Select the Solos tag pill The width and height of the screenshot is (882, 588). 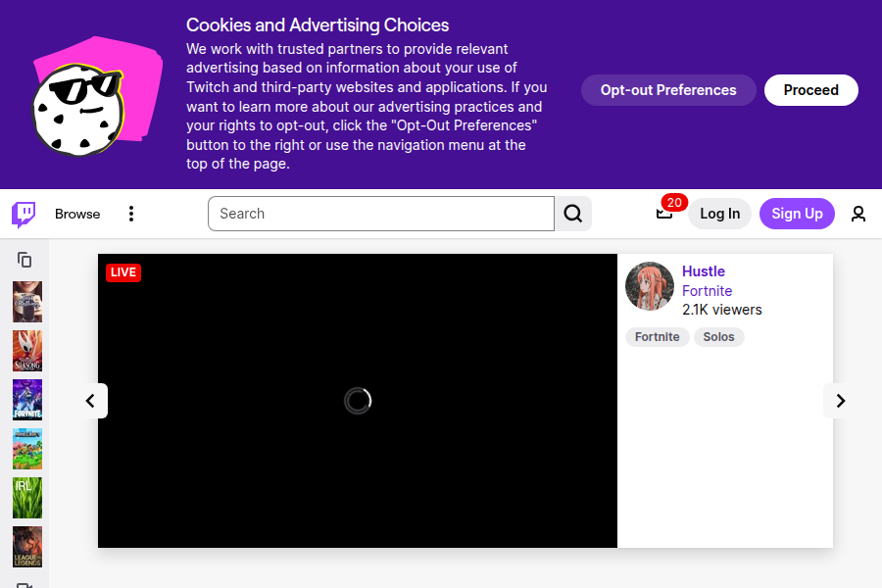pyautogui.click(x=719, y=337)
